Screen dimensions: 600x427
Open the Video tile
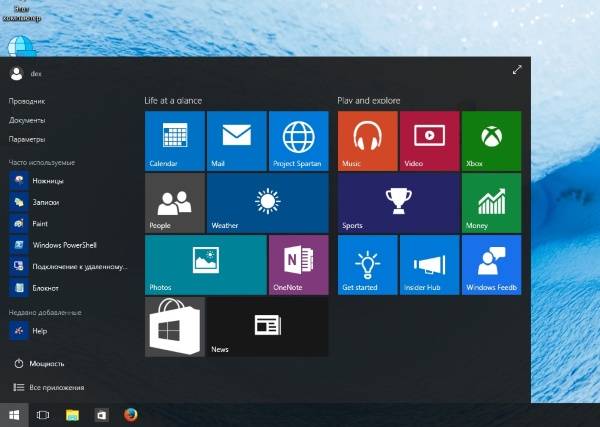coord(429,141)
